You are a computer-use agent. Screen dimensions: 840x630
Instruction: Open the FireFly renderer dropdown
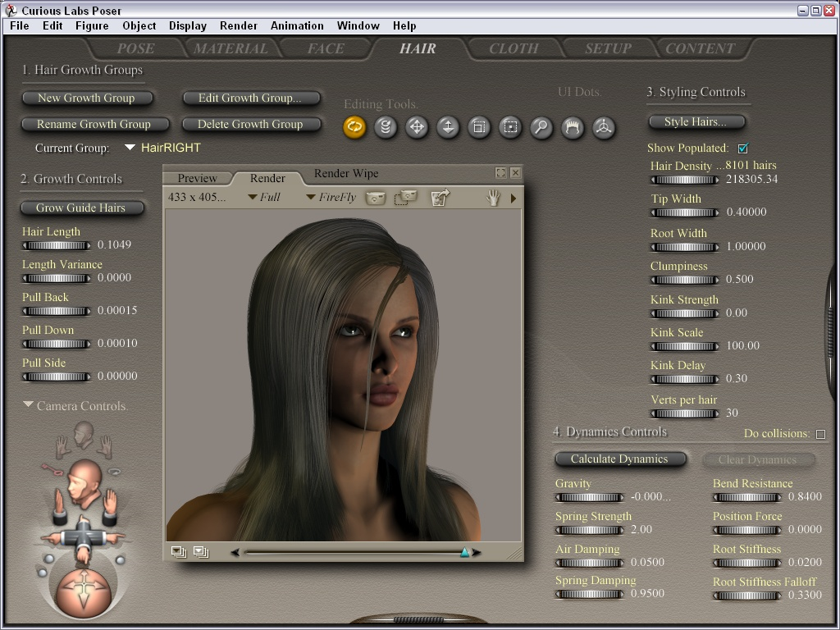[x=331, y=198]
